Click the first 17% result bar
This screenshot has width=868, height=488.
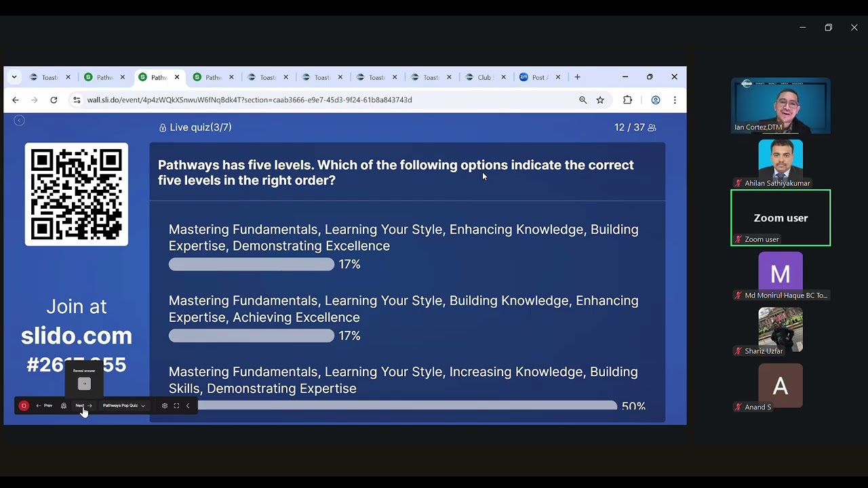point(252,264)
